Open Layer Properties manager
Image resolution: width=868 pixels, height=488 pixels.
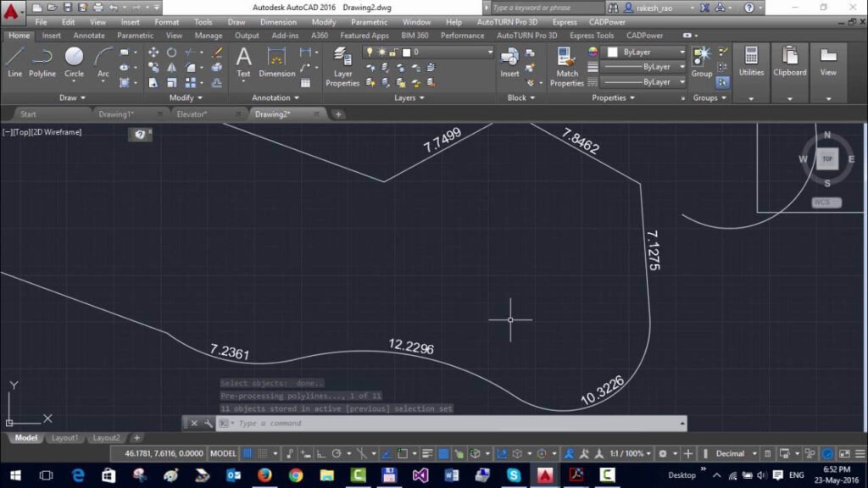tap(342, 67)
